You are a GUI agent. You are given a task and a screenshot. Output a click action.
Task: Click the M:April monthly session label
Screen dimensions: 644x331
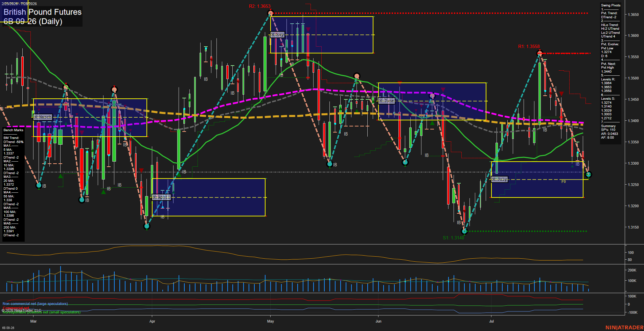tap(161, 197)
